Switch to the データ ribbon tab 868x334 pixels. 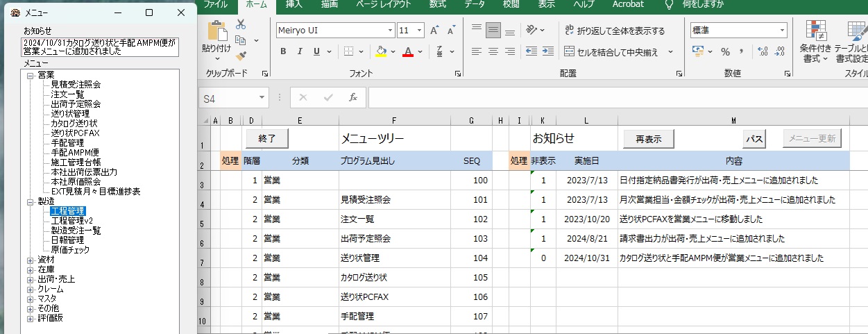pyautogui.click(x=475, y=4)
